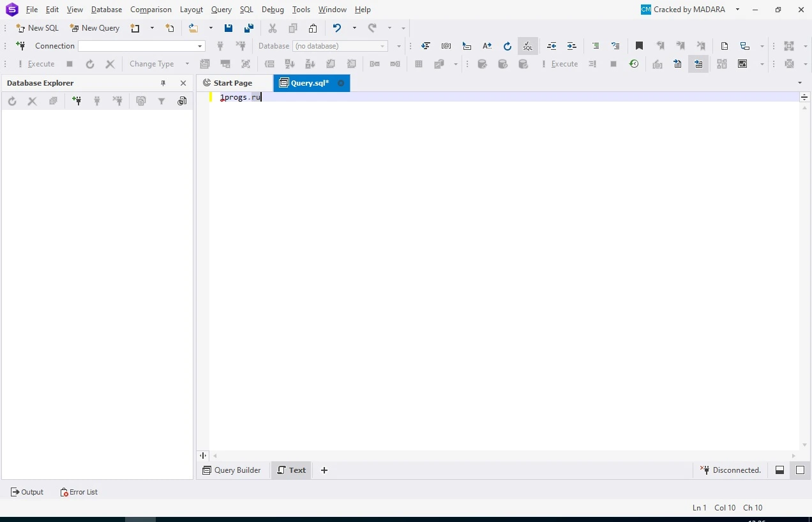
Task: Save the current document with the Save icon
Action: [x=229, y=28]
